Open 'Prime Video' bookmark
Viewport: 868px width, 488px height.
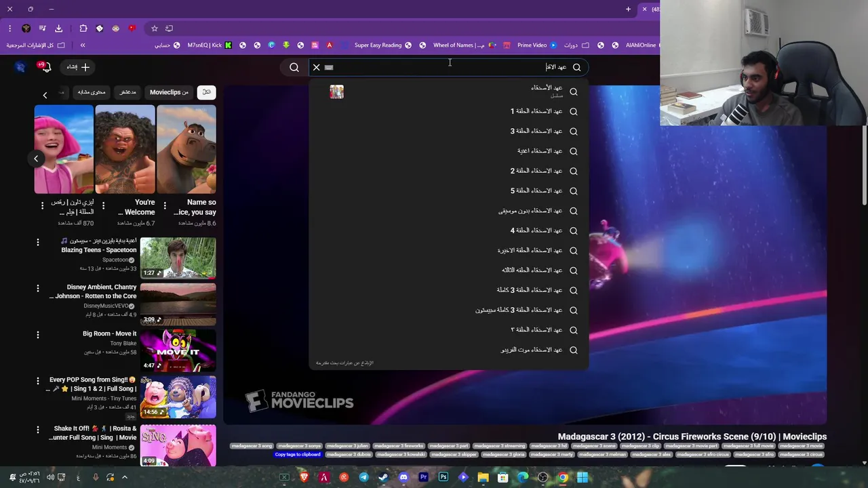pyautogui.click(x=537, y=45)
